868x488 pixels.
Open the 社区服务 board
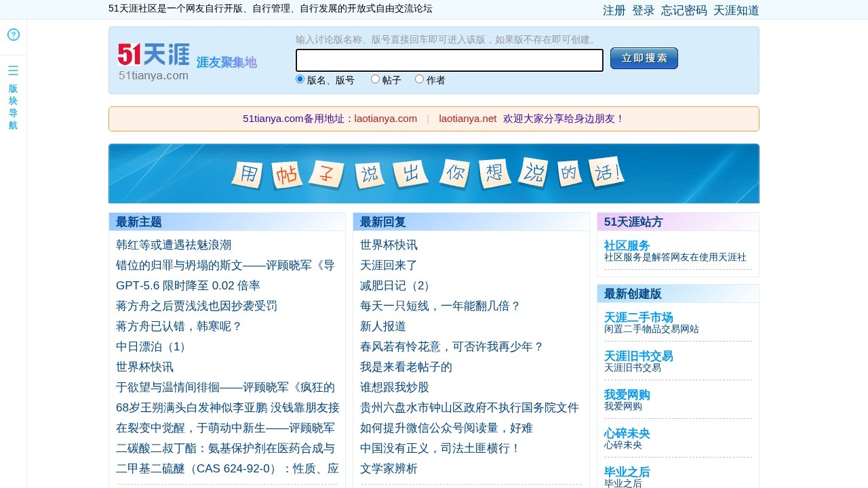[627, 245]
